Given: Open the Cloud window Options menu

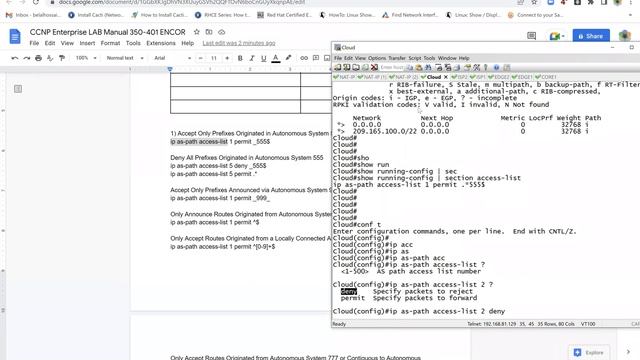Looking at the screenshot, I should 377,58.
